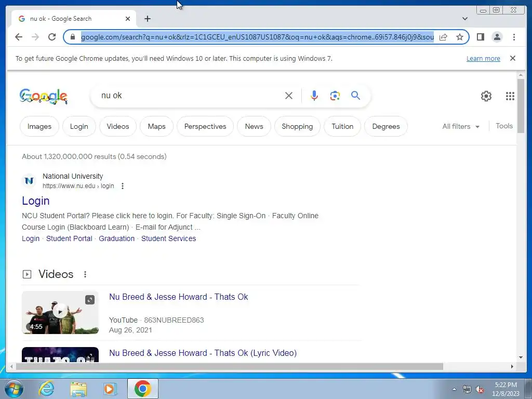Select the Maps filter chip

pos(156,126)
